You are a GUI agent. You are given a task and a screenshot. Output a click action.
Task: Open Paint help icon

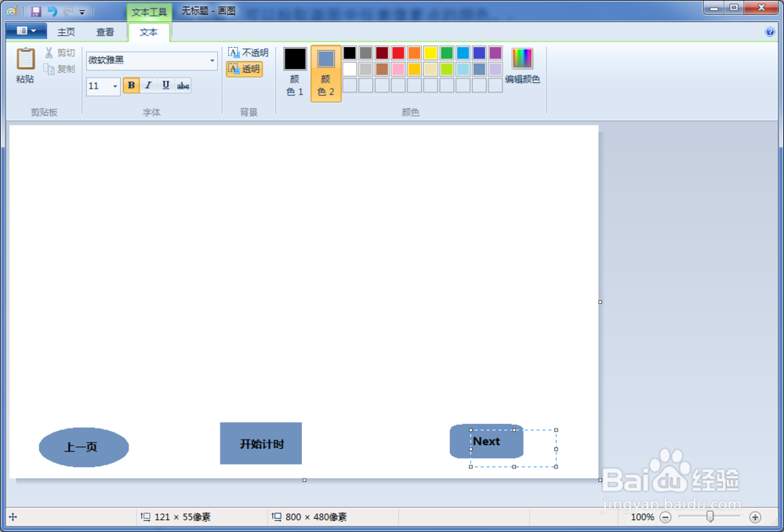770,31
